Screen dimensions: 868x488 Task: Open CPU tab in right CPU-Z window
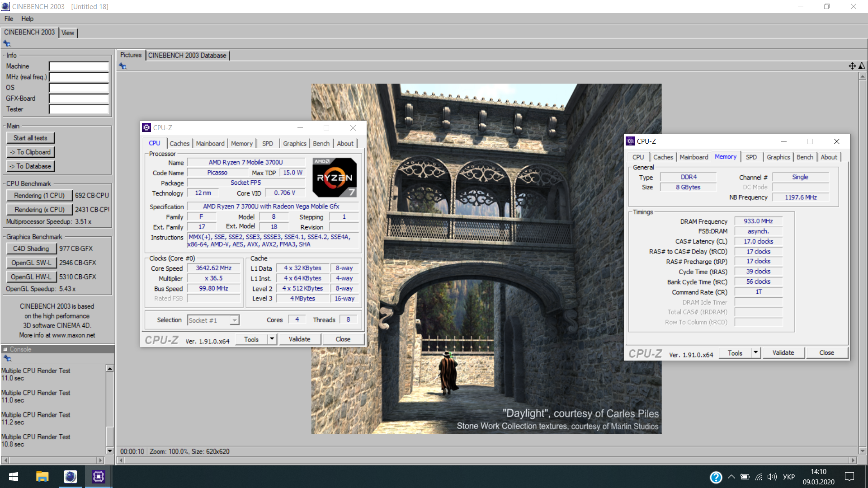pyautogui.click(x=638, y=157)
